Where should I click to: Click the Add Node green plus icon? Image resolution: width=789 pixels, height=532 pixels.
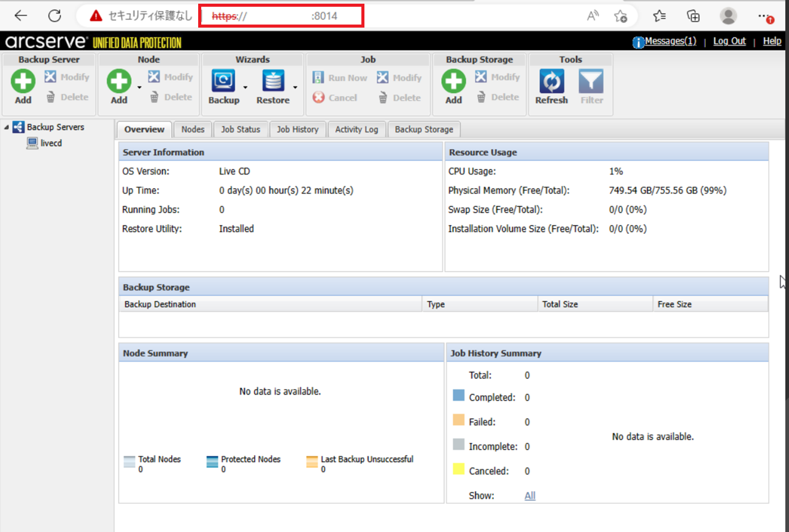[x=119, y=81]
